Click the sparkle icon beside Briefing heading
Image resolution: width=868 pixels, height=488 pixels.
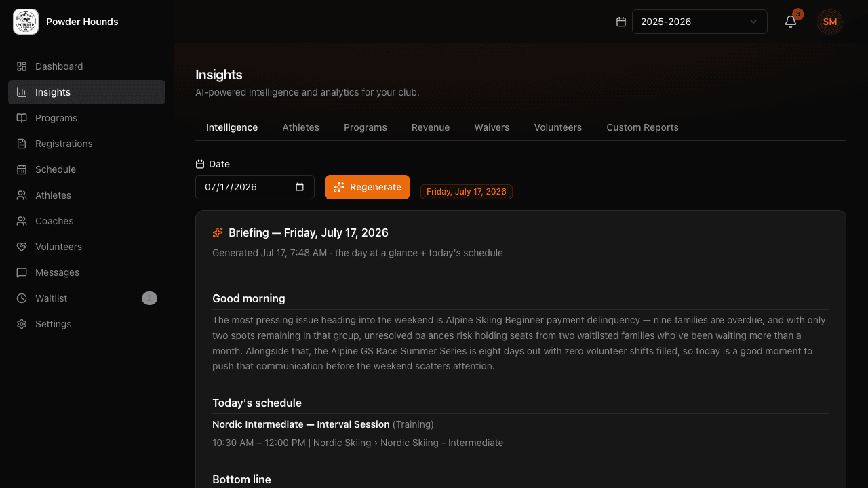click(x=218, y=232)
